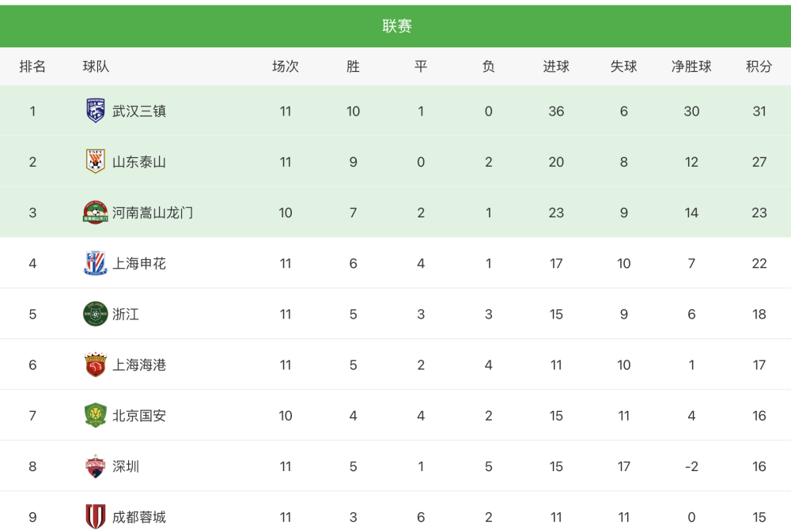Click the 北京国安 team name
791x532 pixels.
click(x=138, y=416)
